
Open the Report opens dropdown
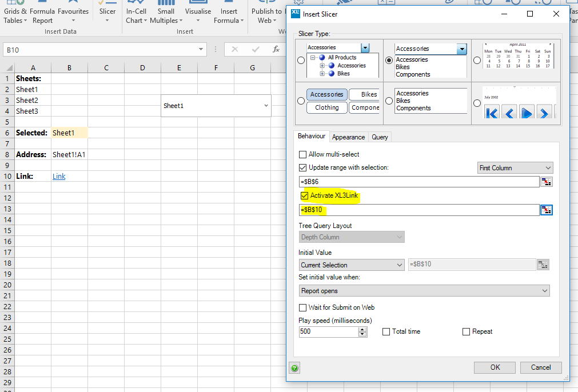pos(424,291)
